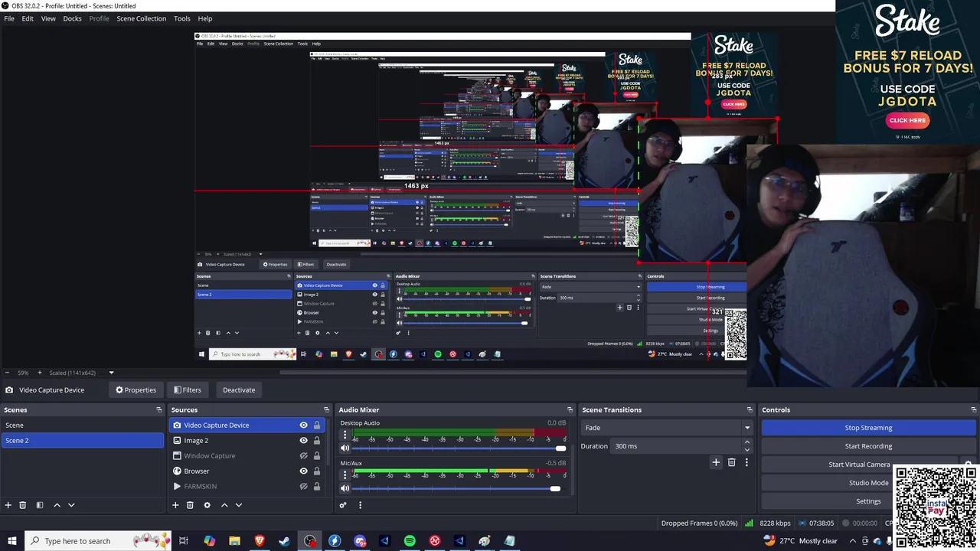Open File menu
The image size is (980, 551).
click(9, 18)
